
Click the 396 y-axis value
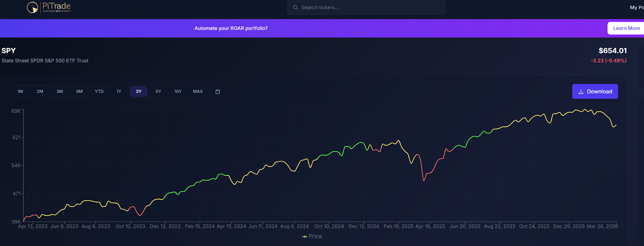16,222
